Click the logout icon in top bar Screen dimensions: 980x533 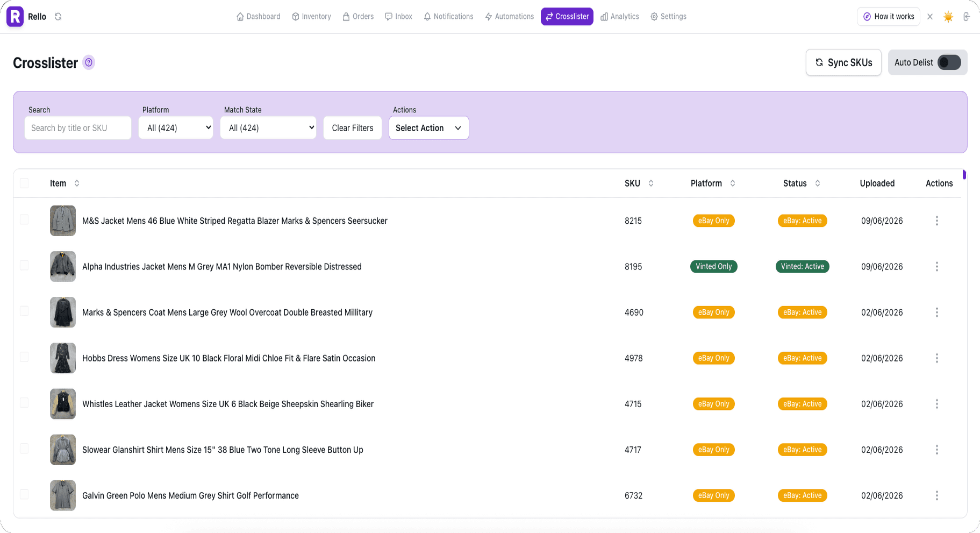(967, 17)
